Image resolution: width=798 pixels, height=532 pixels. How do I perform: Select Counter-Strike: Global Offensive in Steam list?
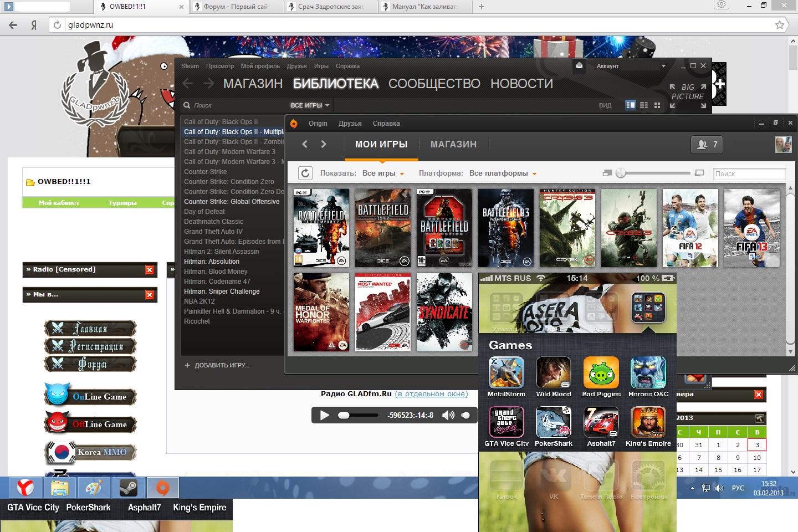pos(232,202)
